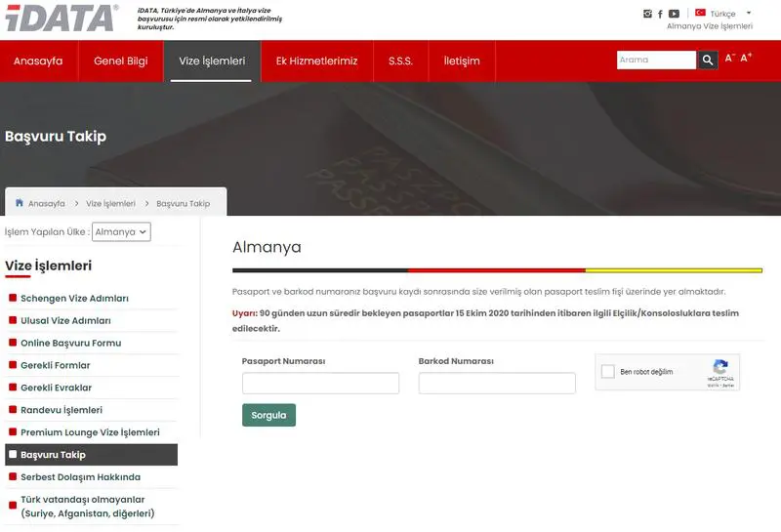Open Gerekli Evraklar sidebar link
Viewport: 781px width, 532px height.
point(57,389)
